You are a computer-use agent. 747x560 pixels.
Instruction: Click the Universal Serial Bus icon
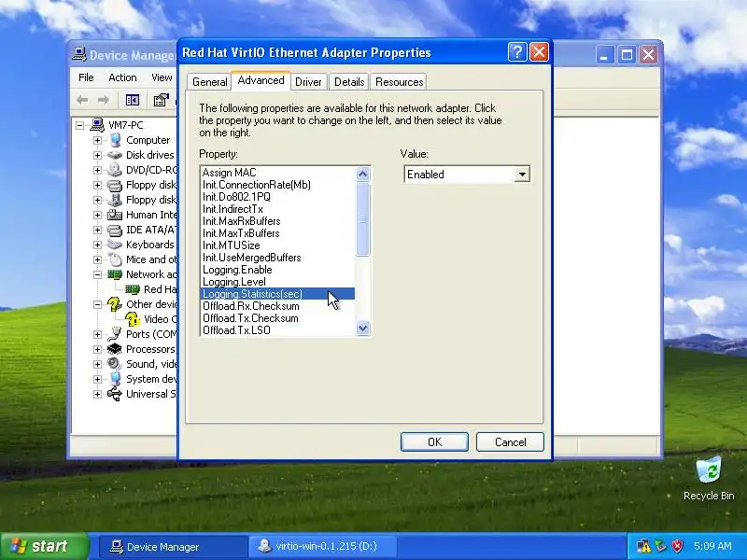coord(115,394)
